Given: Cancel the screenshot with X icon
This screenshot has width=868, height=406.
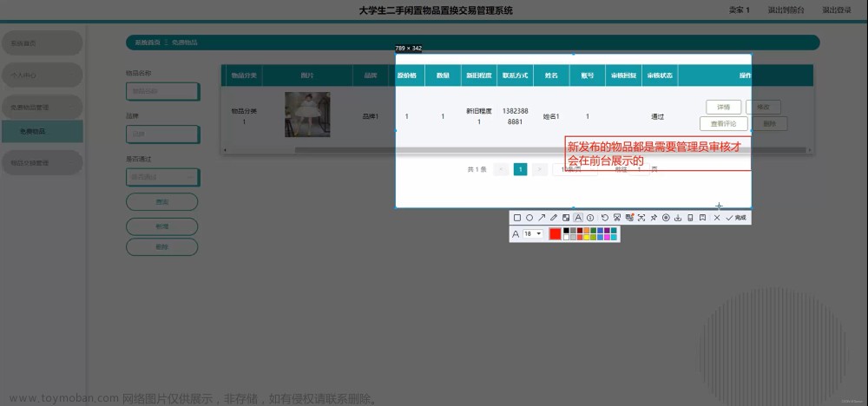Looking at the screenshot, I should (x=717, y=218).
